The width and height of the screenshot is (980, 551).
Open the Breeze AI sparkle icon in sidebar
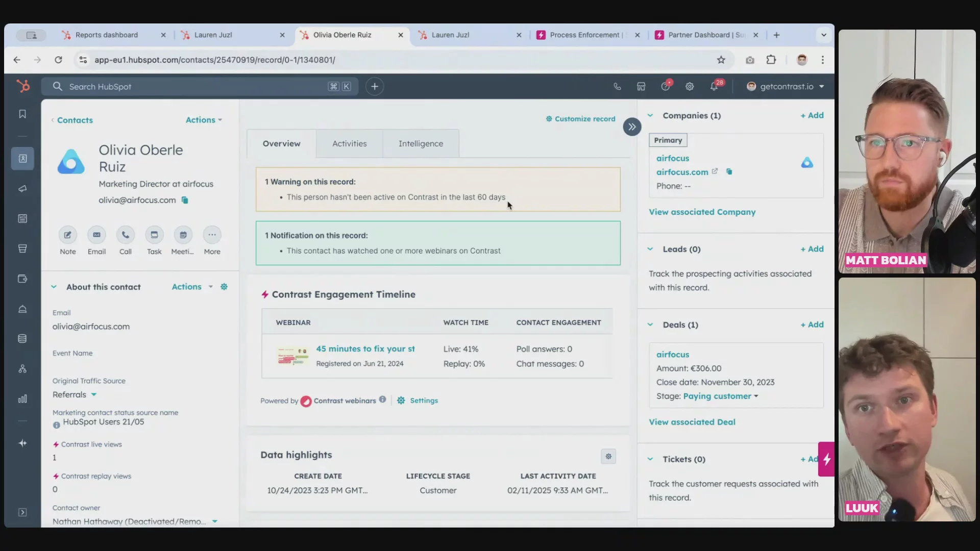(22, 443)
